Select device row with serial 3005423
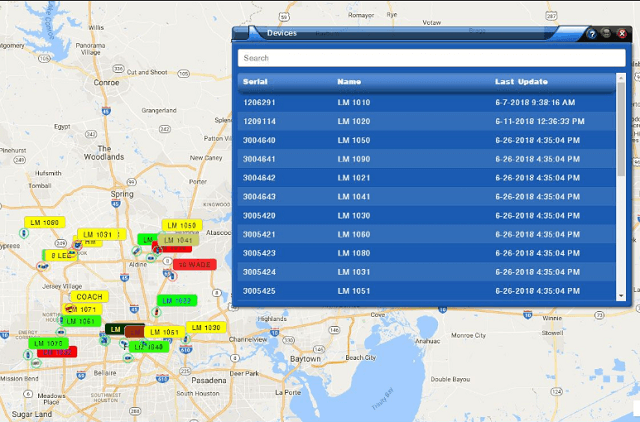The height and width of the screenshot is (422, 640). tap(427, 253)
